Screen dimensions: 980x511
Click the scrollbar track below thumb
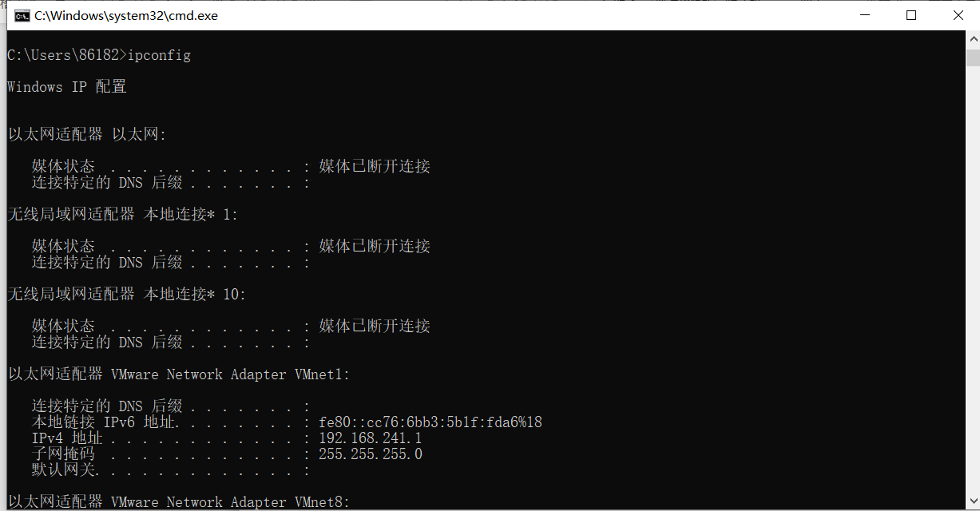973,287
